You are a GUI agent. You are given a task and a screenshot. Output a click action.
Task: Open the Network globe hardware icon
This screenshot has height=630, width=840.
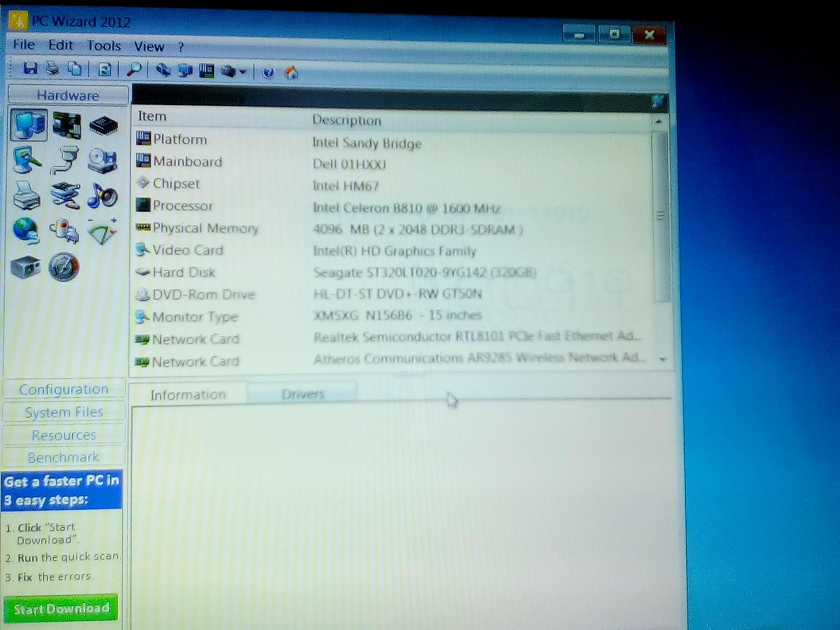26,231
